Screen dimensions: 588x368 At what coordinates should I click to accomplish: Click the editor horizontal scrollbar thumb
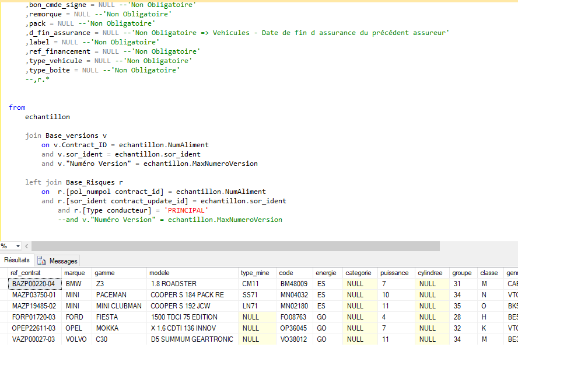236,247
